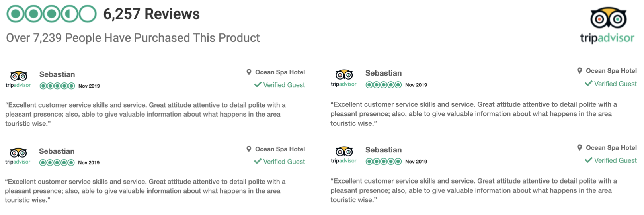Click the location pin in the bottom-left review

click(x=249, y=149)
